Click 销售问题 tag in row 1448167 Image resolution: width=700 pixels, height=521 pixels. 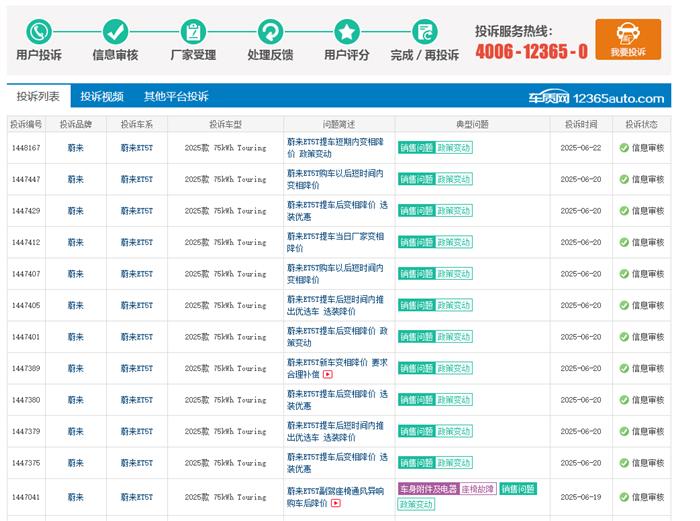pos(416,148)
